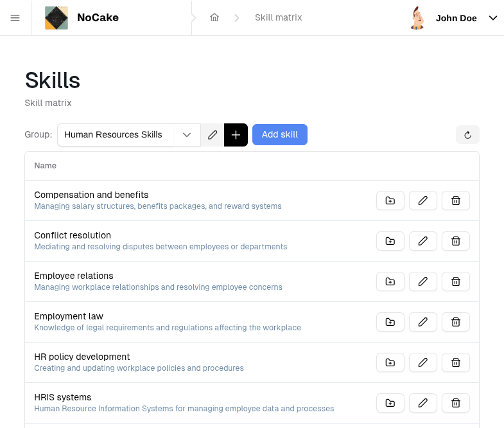Click the NoCake logo image
This screenshot has width=504, height=428.
56,18
